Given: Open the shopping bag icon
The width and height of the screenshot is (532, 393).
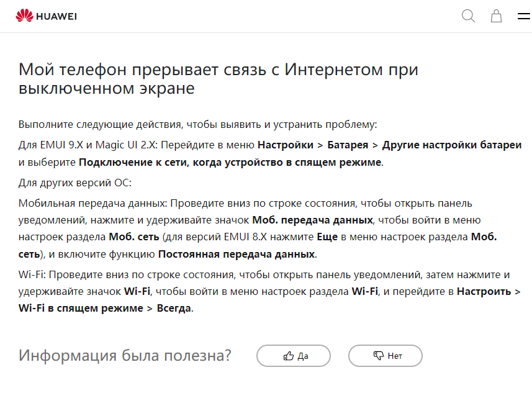Looking at the screenshot, I should coord(497,16).
